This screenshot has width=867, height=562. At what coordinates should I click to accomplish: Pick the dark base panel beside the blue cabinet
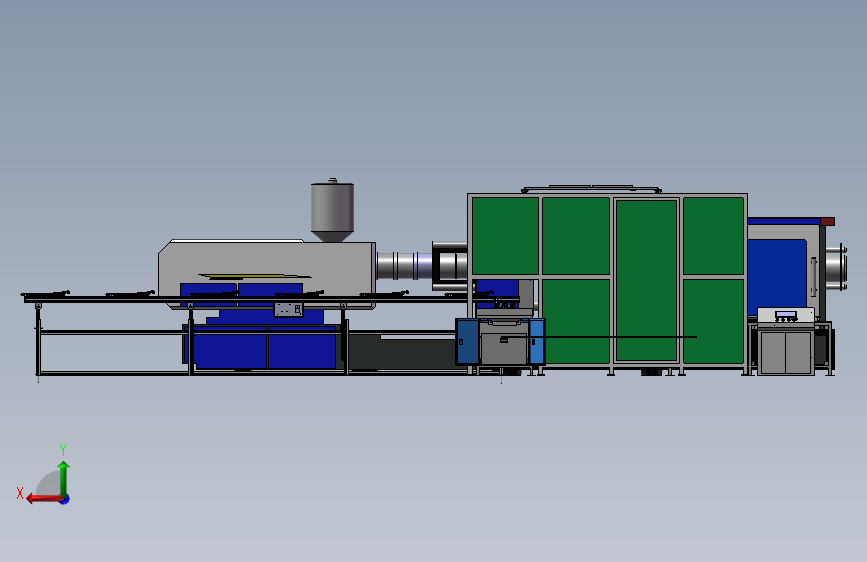[401, 354]
